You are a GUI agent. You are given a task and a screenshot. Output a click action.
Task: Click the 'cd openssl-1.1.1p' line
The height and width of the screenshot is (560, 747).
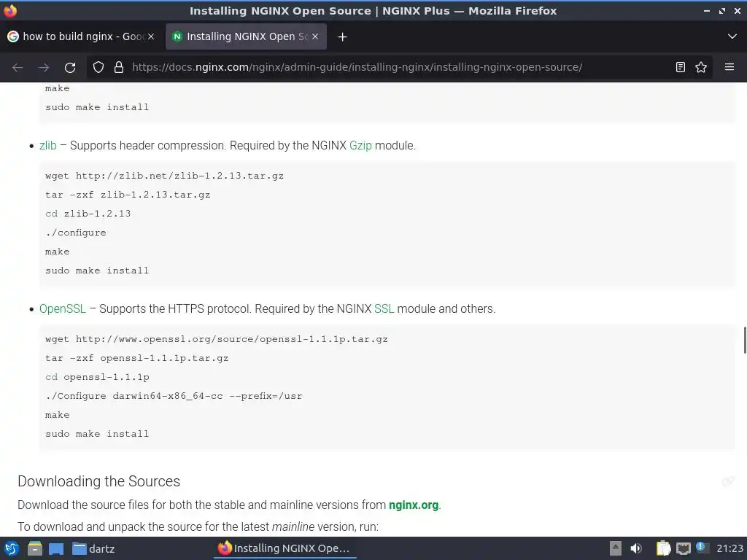pyautogui.click(x=97, y=377)
